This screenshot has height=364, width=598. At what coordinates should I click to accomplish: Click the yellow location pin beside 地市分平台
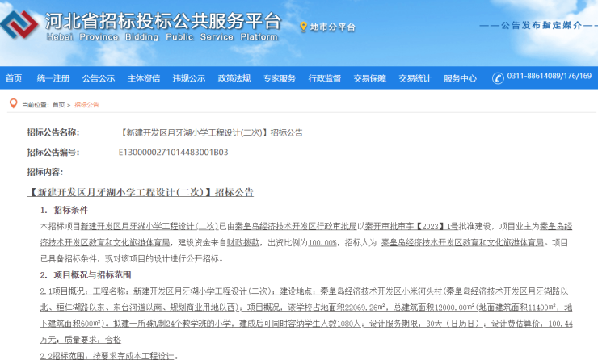pyautogui.click(x=304, y=27)
